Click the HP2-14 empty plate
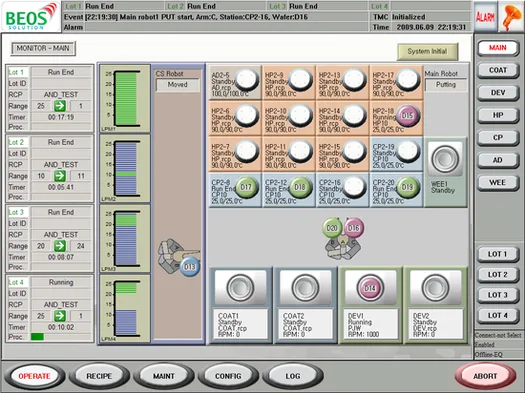The width and height of the screenshot is (525, 393). pos(354,115)
